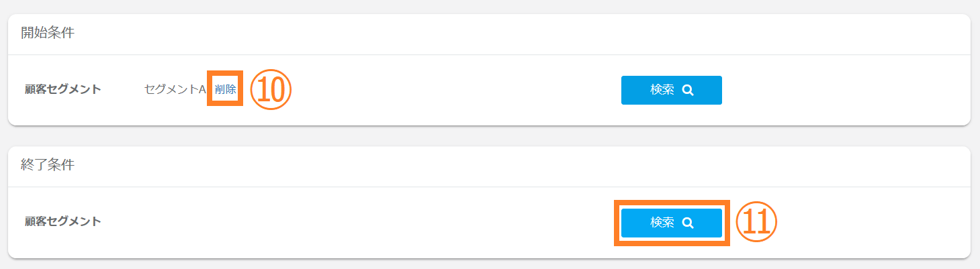Click the 終了条件 section heading
The image size is (980, 269).
[48, 166]
